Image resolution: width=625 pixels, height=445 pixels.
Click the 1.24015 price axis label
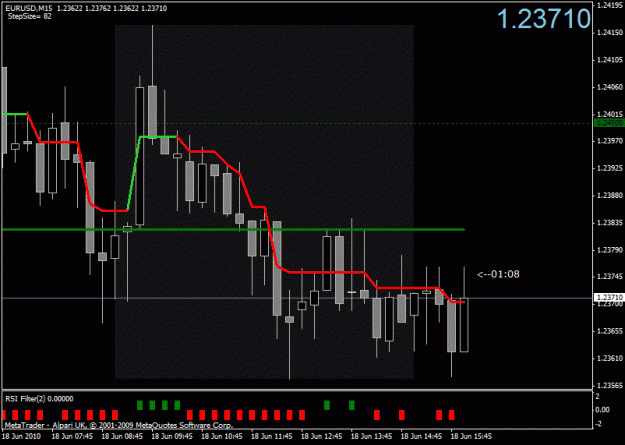pos(608,114)
